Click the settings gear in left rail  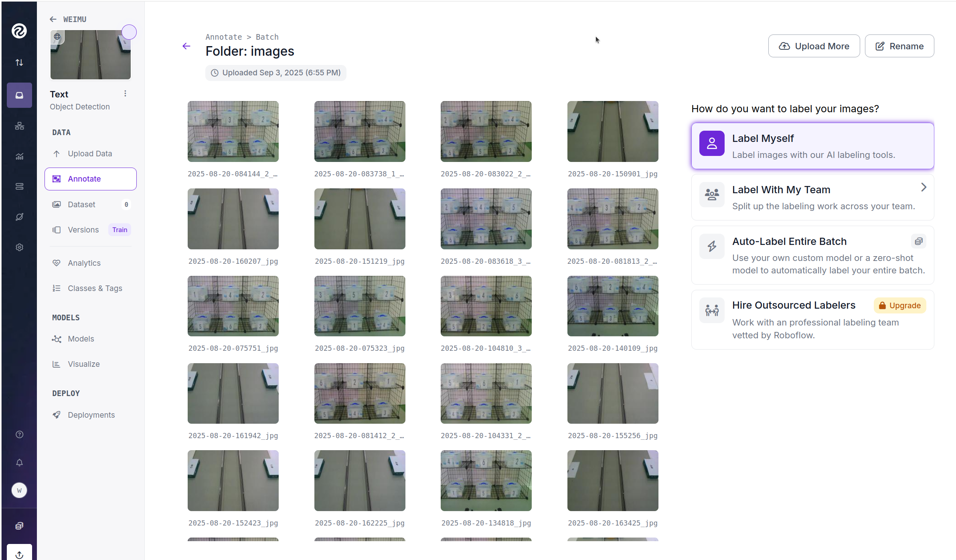coord(19,247)
